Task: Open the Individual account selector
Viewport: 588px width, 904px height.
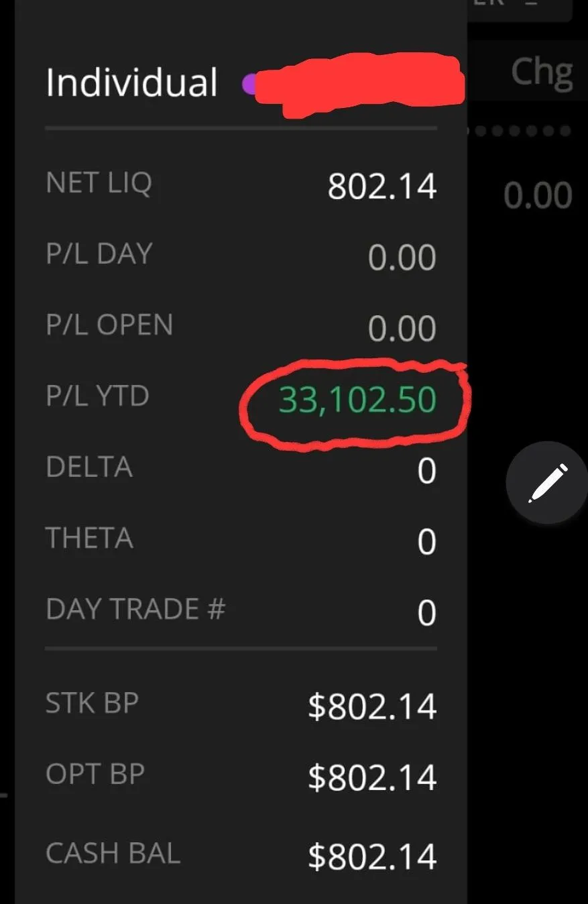Action: pyautogui.click(x=131, y=82)
